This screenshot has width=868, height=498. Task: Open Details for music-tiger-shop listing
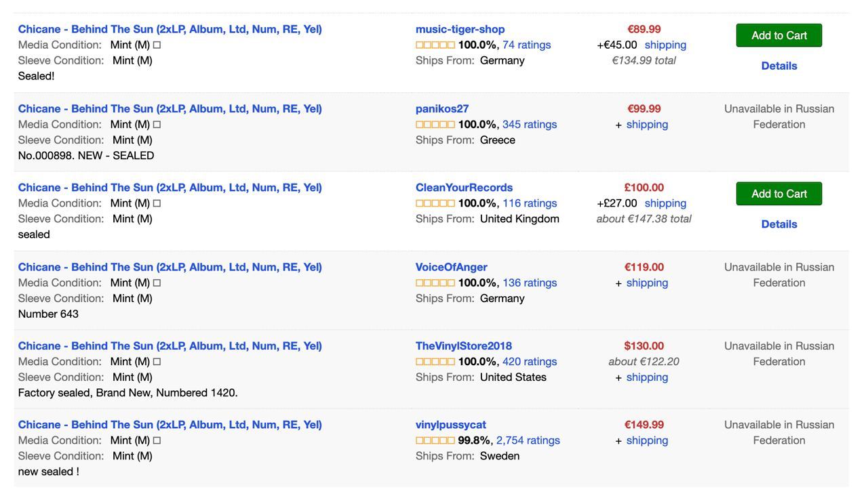(x=779, y=66)
